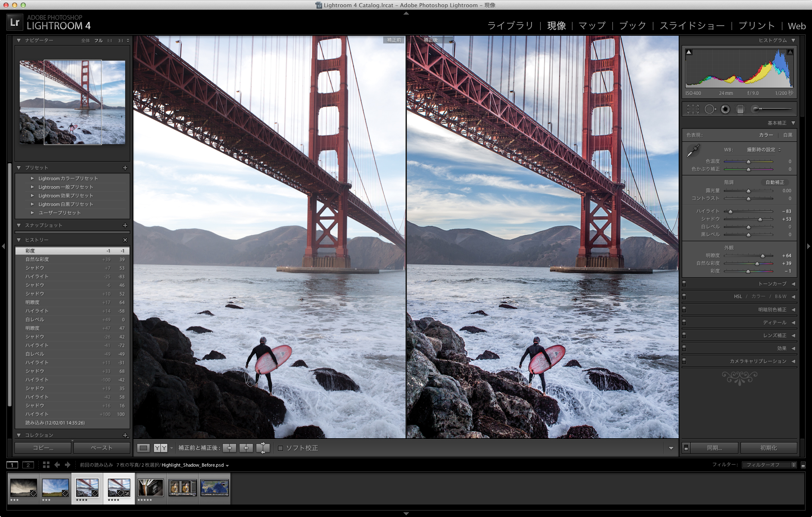Show grid view from filmstrip bar
Image resolution: width=812 pixels, height=517 pixels.
tap(46, 465)
